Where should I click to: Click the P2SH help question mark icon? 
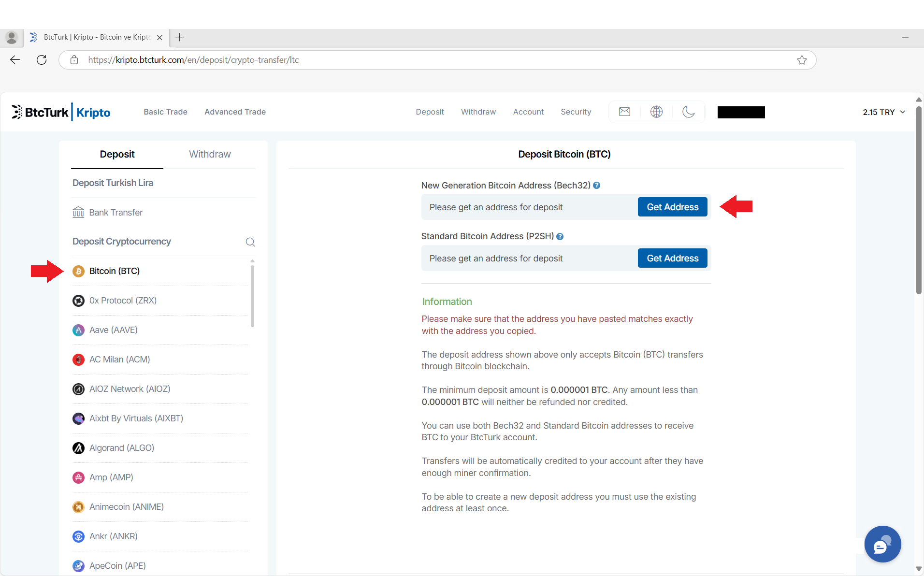click(x=560, y=236)
